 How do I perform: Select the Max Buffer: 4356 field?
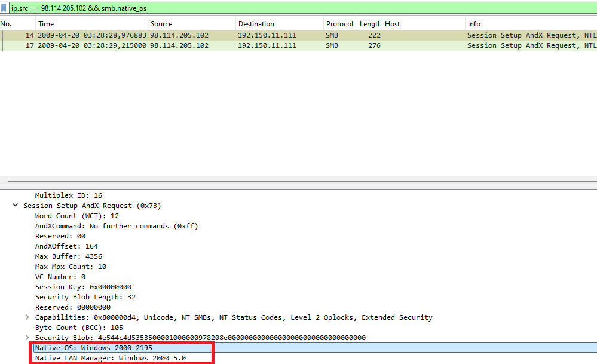[69, 256]
